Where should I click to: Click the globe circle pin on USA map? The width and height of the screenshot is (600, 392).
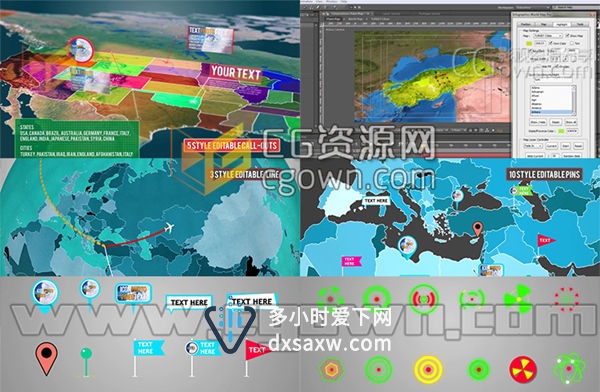pos(81,50)
